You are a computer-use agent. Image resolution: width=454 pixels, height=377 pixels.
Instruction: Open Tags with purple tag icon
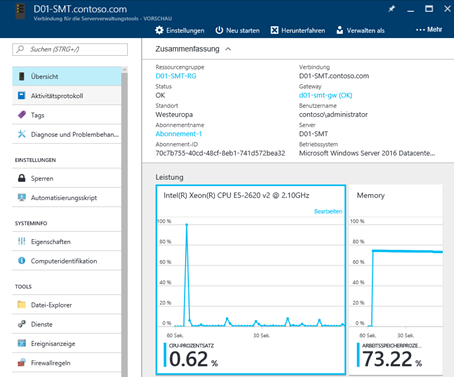(x=67, y=115)
